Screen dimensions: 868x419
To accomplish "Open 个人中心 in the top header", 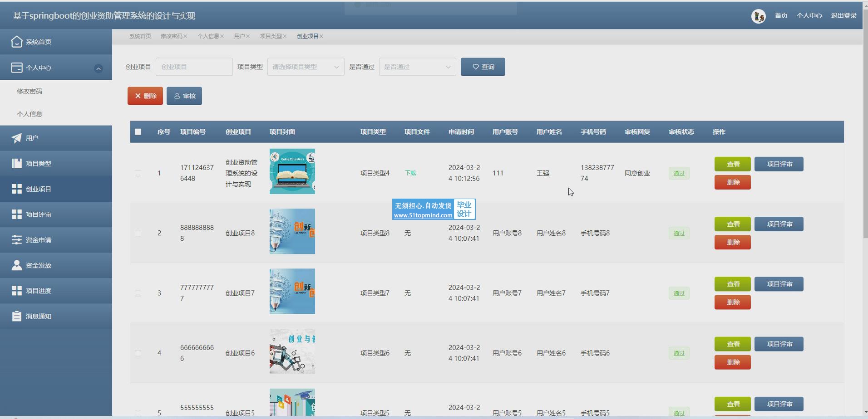I will (809, 15).
